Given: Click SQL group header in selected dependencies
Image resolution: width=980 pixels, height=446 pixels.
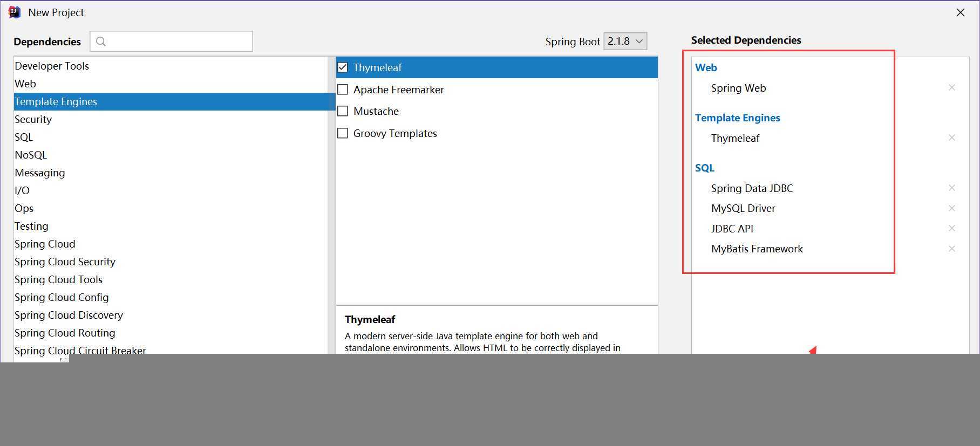Looking at the screenshot, I should pos(704,168).
